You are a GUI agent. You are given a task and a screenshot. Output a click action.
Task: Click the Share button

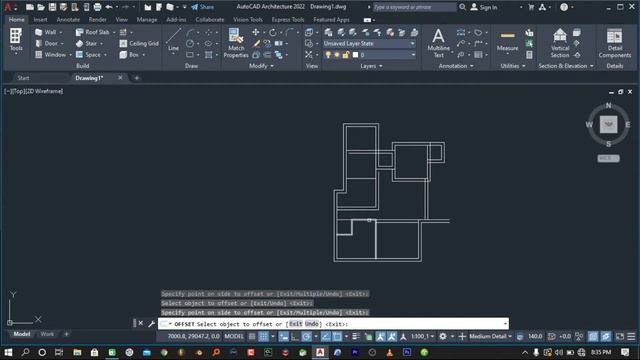click(202, 7)
